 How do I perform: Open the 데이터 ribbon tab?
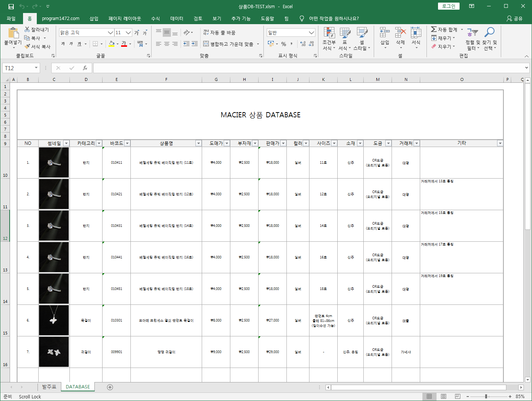tap(176, 19)
